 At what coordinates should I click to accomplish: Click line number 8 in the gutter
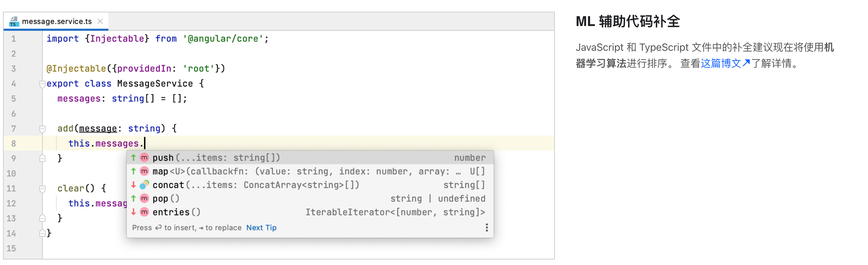14,143
